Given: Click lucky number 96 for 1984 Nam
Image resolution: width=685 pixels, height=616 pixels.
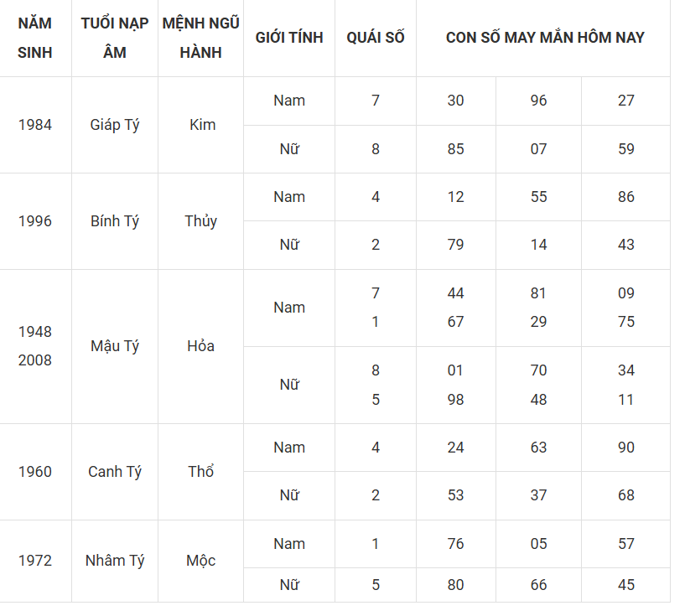Looking at the screenshot, I should point(538,101).
